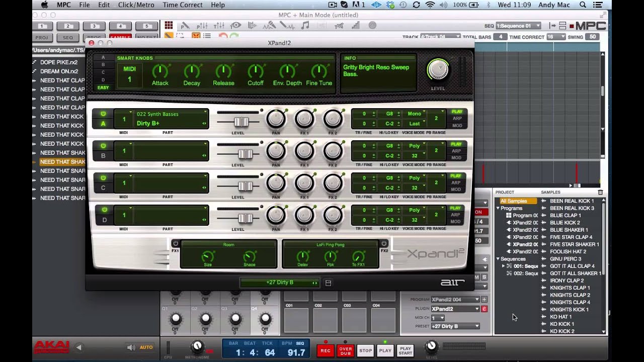The image size is (644, 362).
Task: Click the plus icon beside PROGRAM field
Action: coord(485,300)
